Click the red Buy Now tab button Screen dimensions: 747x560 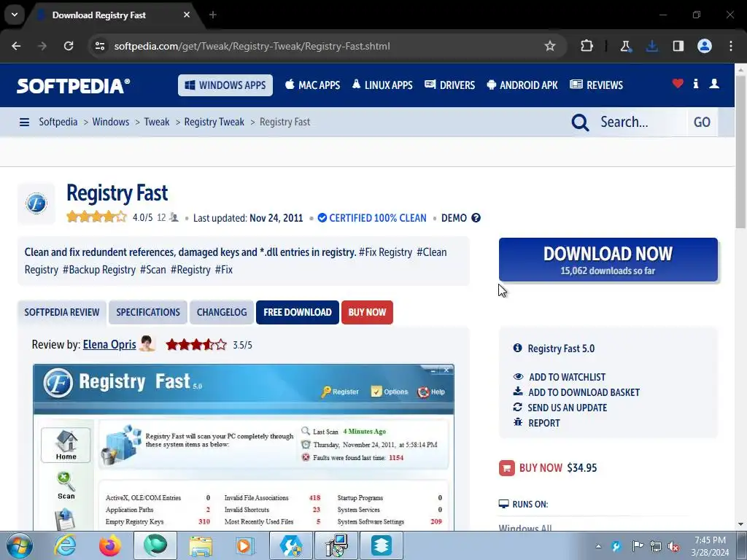pyautogui.click(x=367, y=312)
